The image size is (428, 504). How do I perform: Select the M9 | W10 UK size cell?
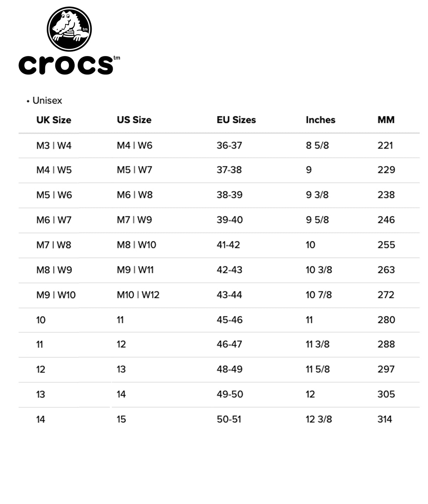(x=56, y=295)
